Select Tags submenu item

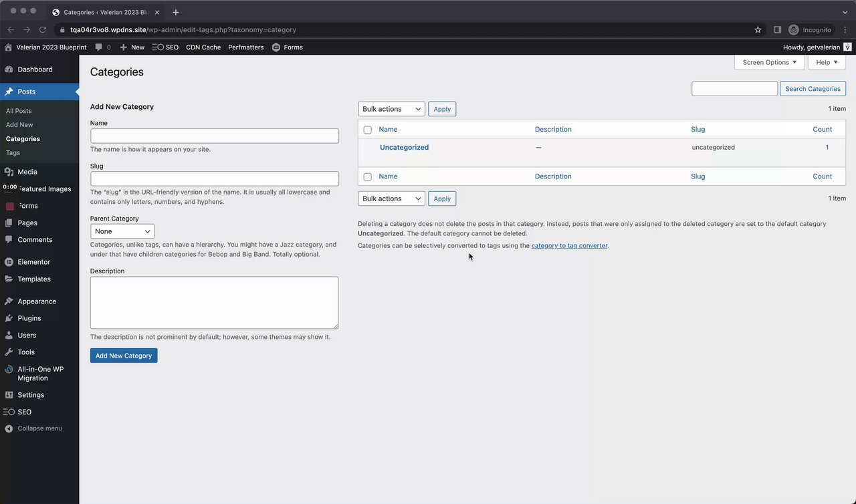coord(13,153)
